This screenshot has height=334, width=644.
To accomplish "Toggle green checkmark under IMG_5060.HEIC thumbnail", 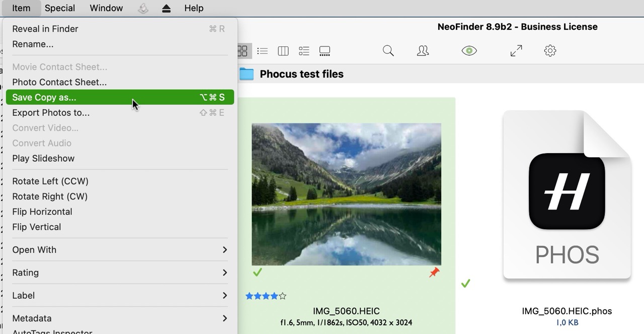I will click(258, 273).
